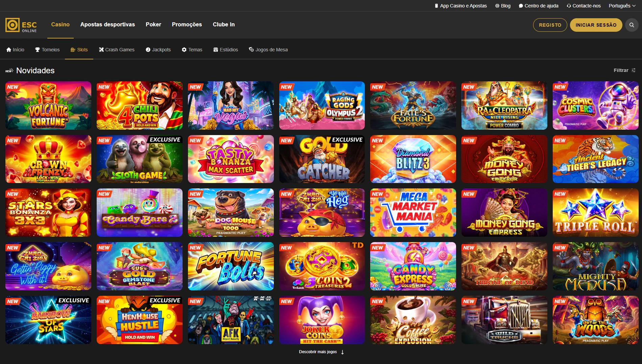Click the Temas gear icon
The image size is (642, 364).
click(x=184, y=50)
